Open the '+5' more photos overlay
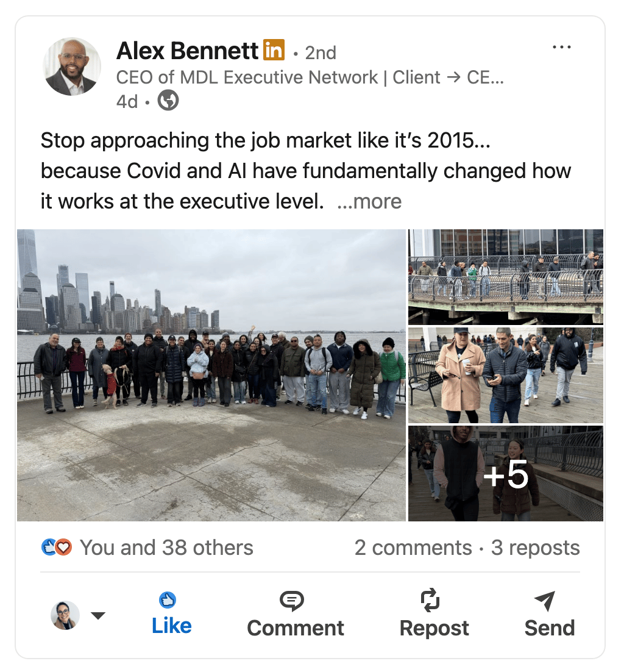The width and height of the screenshot is (624, 672). pos(506,473)
